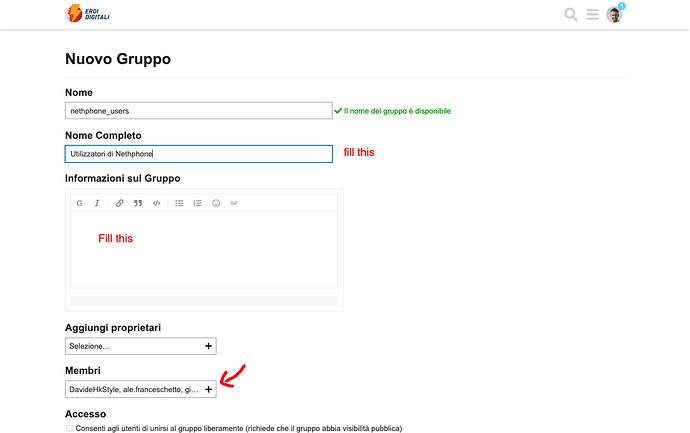Insert a blockquote with the quote icon
The height and width of the screenshot is (433, 690).
coord(138,203)
